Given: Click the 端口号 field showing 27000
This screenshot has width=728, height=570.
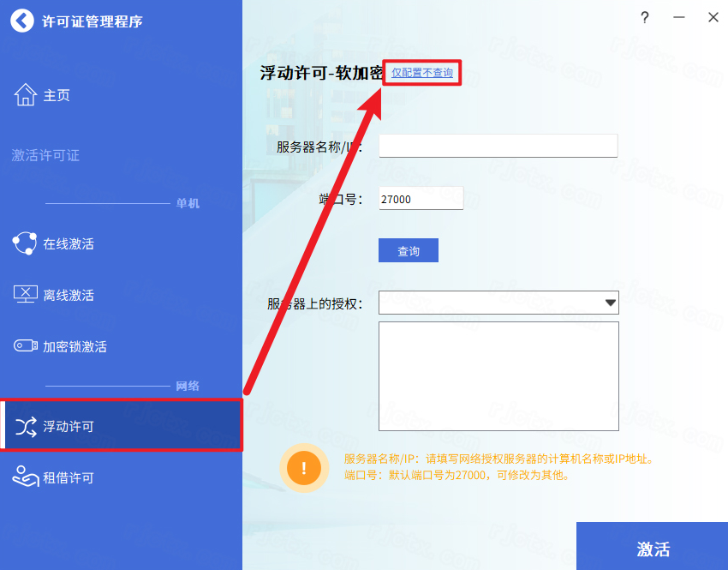Looking at the screenshot, I should (421, 198).
